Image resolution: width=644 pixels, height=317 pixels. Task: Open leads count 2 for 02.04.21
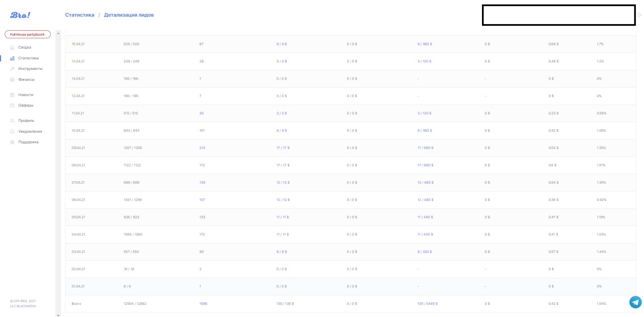[200, 269]
